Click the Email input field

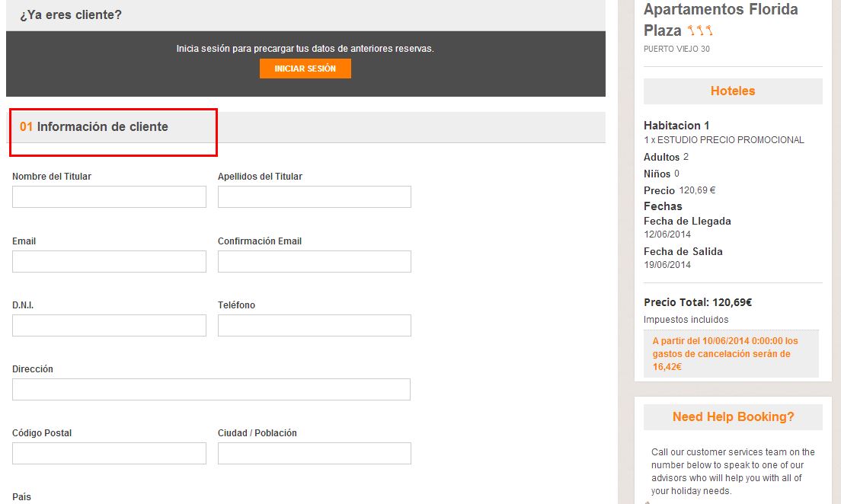[109, 261]
